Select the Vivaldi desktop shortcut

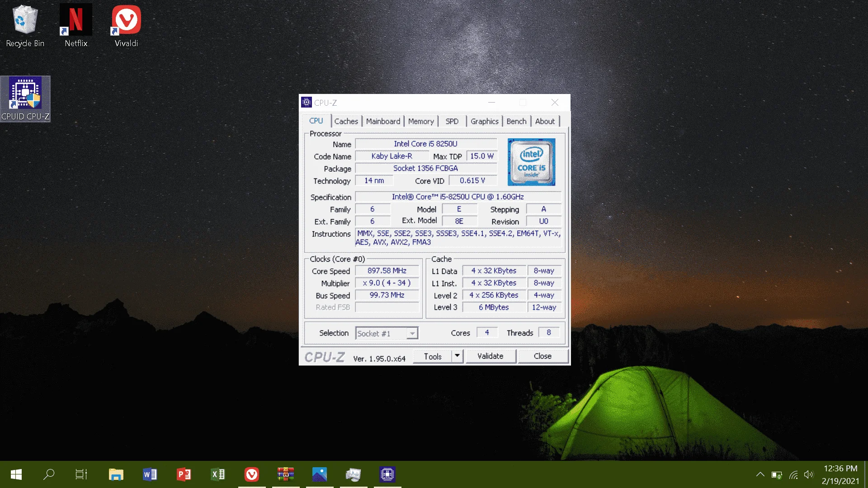[x=126, y=26]
